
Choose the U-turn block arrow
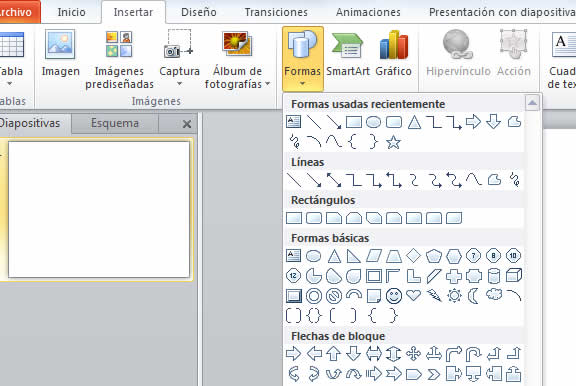pos(474,354)
